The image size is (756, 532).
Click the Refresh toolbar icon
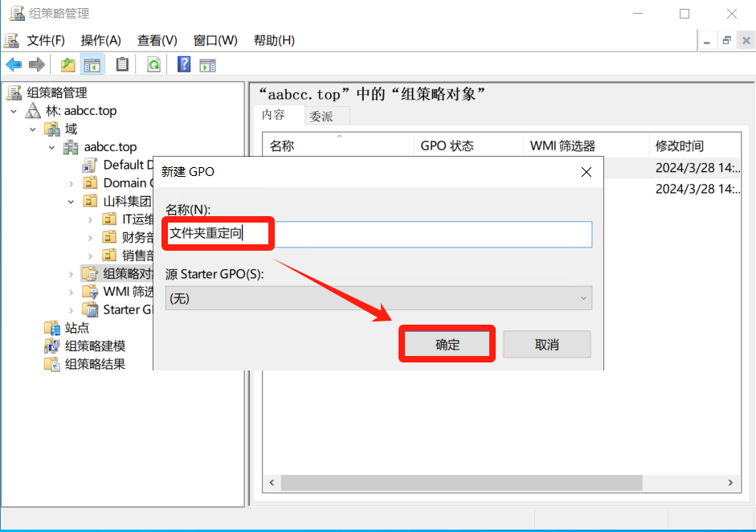153,65
